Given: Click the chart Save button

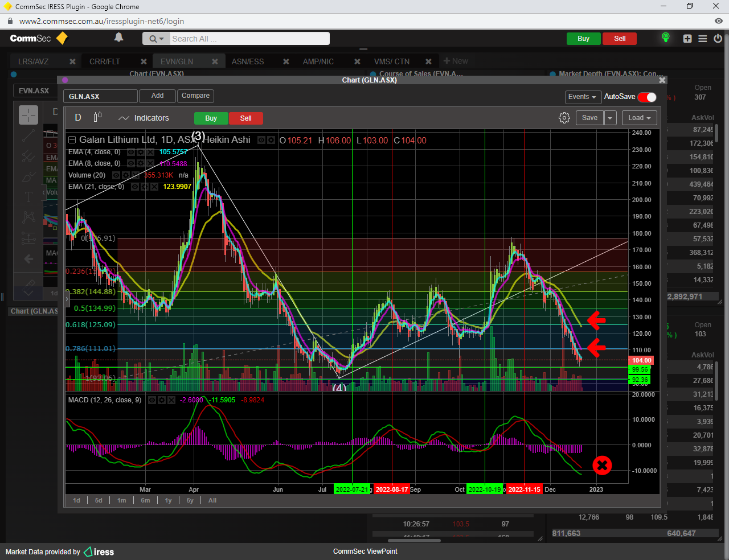Looking at the screenshot, I should [x=589, y=118].
